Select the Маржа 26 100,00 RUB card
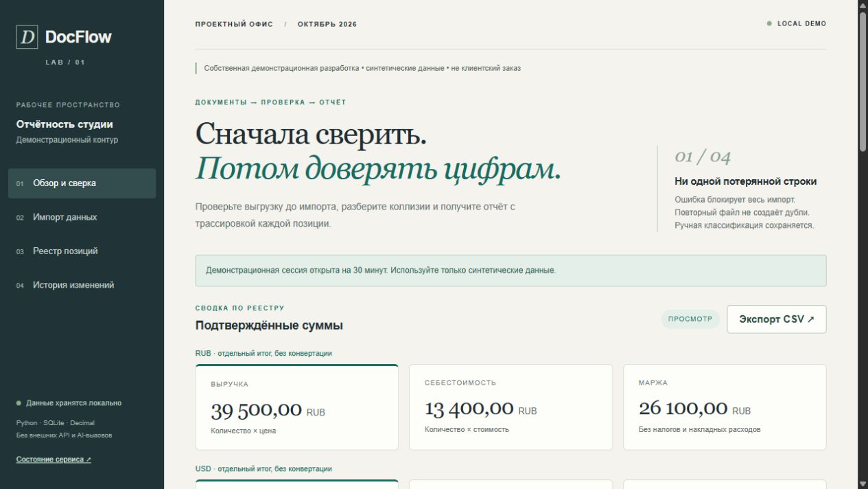868x489 pixels. 725,407
